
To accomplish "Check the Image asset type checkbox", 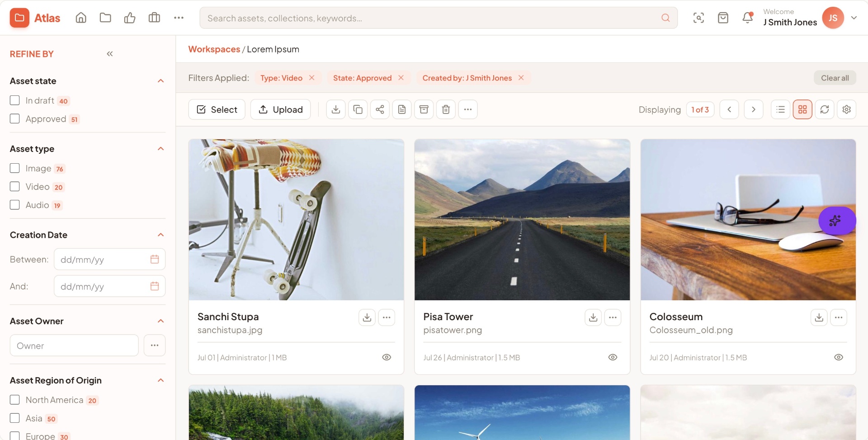I will (x=15, y=168).
